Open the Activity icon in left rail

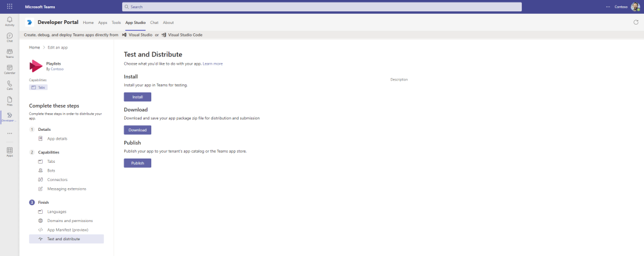9,21
